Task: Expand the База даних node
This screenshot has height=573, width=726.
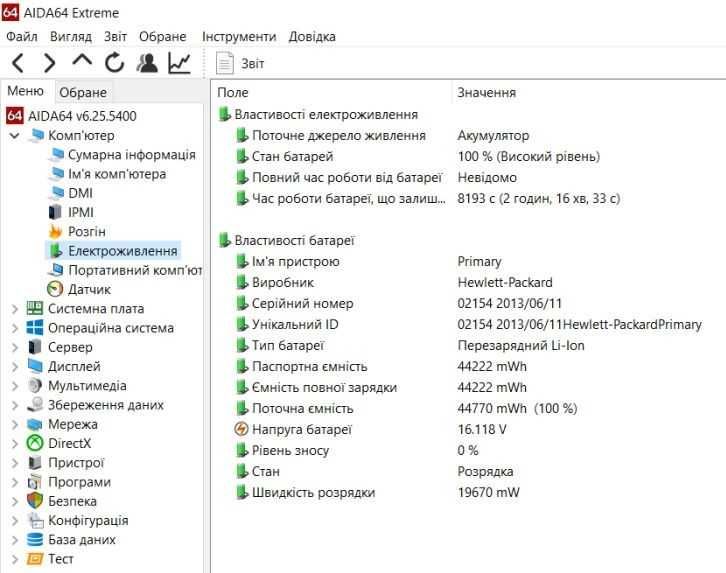Action: coord(14,540)
